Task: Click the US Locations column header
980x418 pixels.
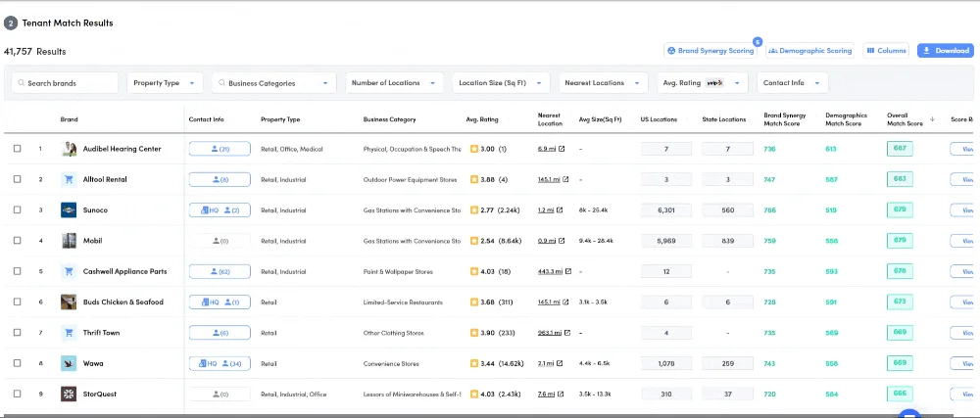Action: click(659, 119)
